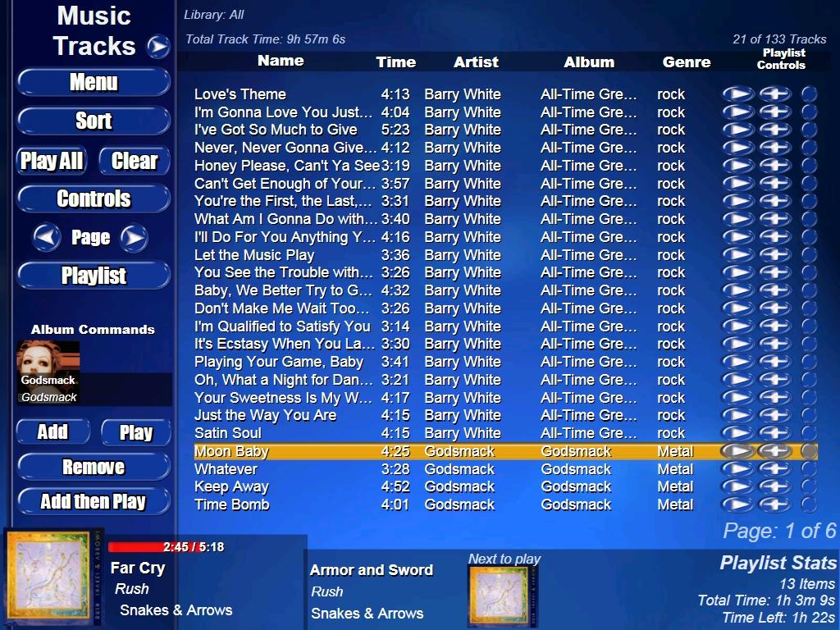
Task: Sort by the Name column header
Action: click(x=281, y=61)
